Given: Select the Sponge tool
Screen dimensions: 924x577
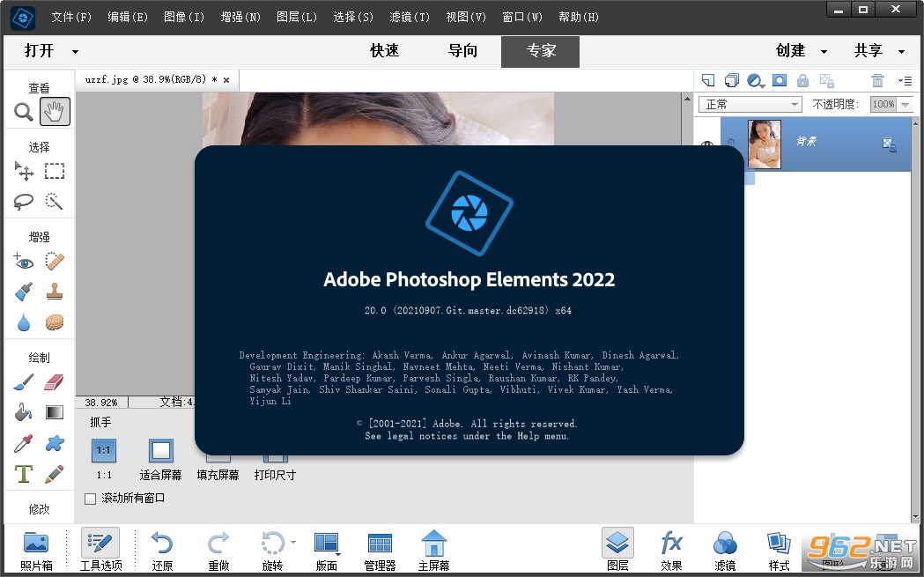Looking at the screenshot, I should pyautogui.click(x=55, y=322).
